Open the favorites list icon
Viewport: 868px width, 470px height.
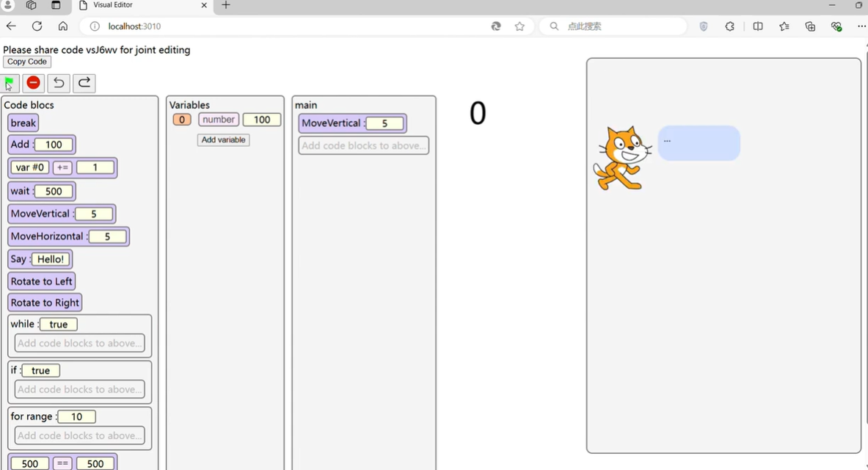[x=784, y=26]
